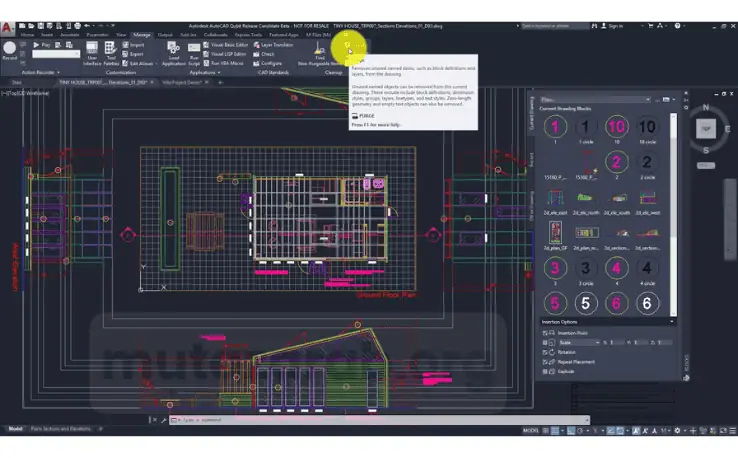Switch to the Output ribbon tab
738x458 pixels.
pos(165,35)
